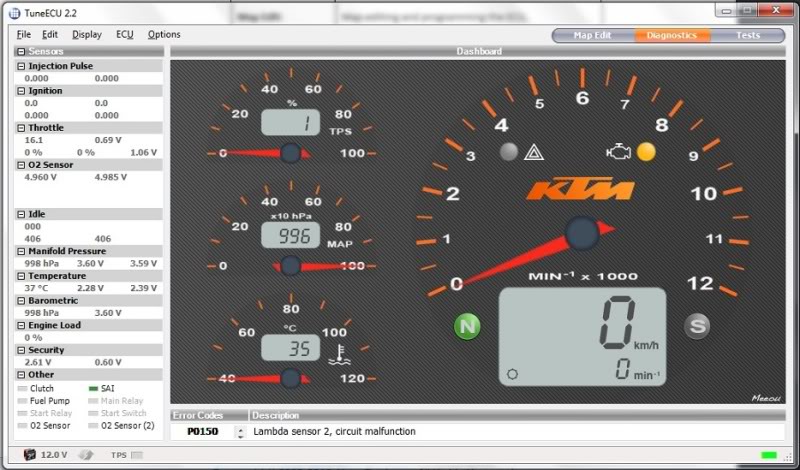
Task: Click the Error Codes column header
Action: tap(209, 415)
